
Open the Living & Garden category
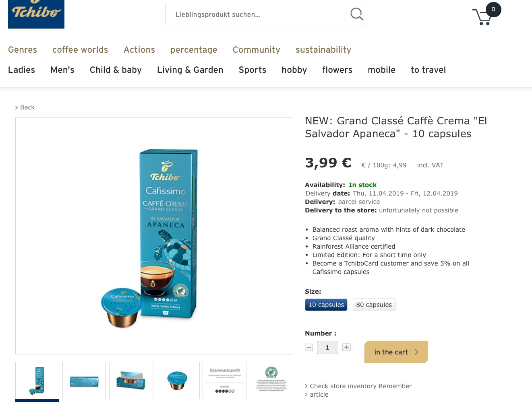[190, 70]
